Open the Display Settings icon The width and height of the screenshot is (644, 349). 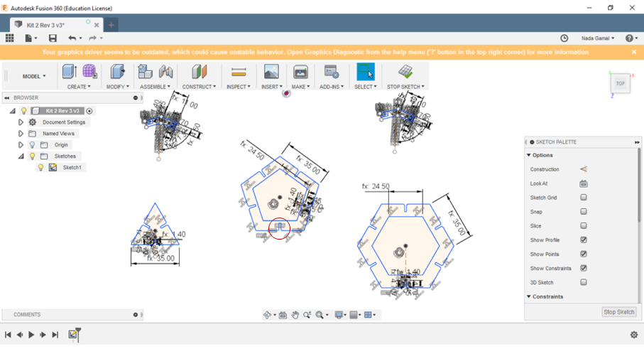click(x=339, y=315)
